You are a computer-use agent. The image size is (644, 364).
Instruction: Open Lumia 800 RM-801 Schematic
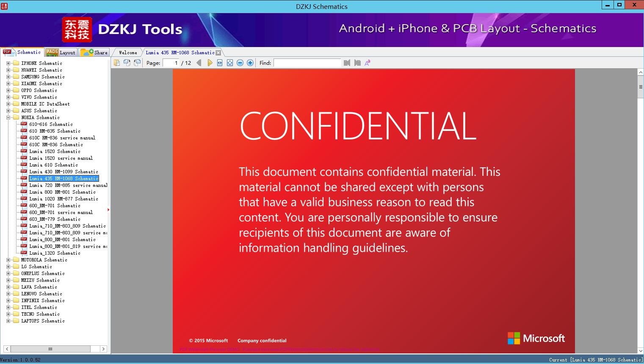pyautogui.click(x=62, y=192)
